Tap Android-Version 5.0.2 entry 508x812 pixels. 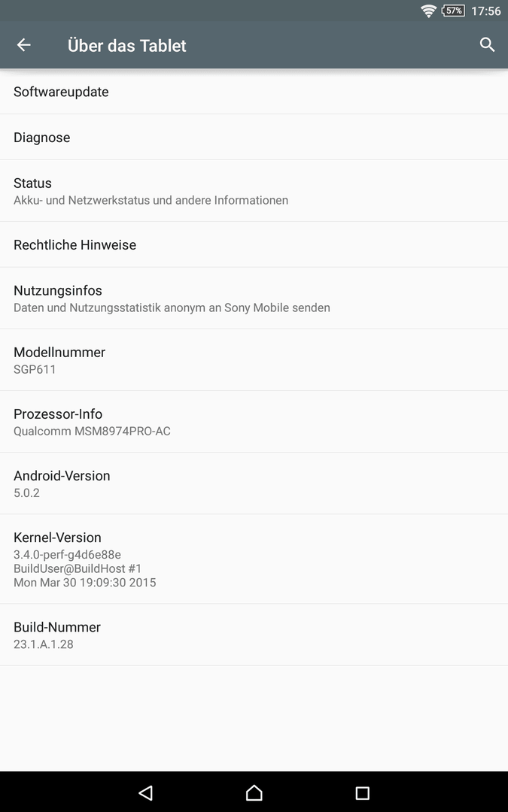(254, 483)
